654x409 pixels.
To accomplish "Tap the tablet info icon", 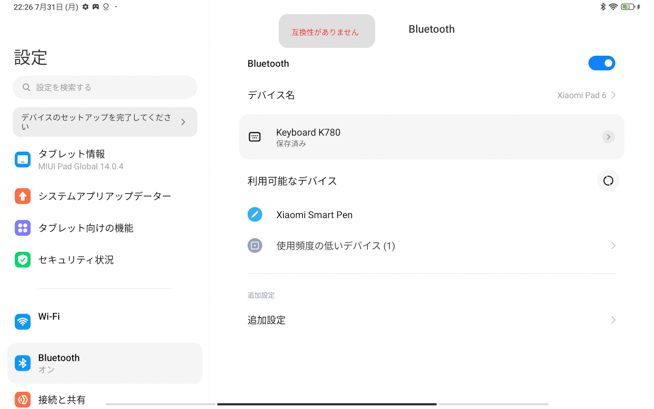I will click(23, 160).
